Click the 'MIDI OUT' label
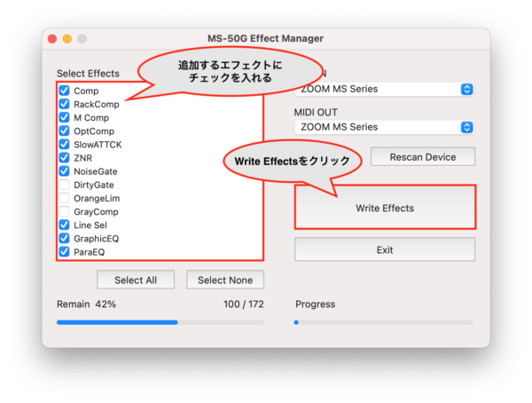Screen dimensions: 532x403 click(x=316, y=112)
